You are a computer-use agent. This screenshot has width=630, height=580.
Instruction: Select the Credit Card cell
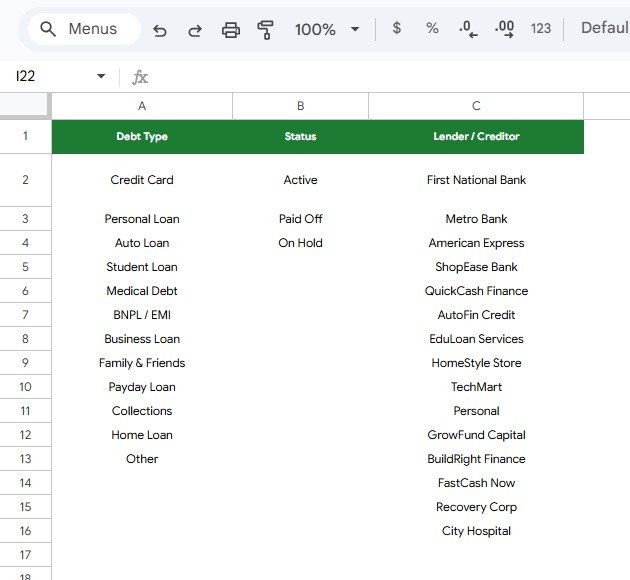142,180
